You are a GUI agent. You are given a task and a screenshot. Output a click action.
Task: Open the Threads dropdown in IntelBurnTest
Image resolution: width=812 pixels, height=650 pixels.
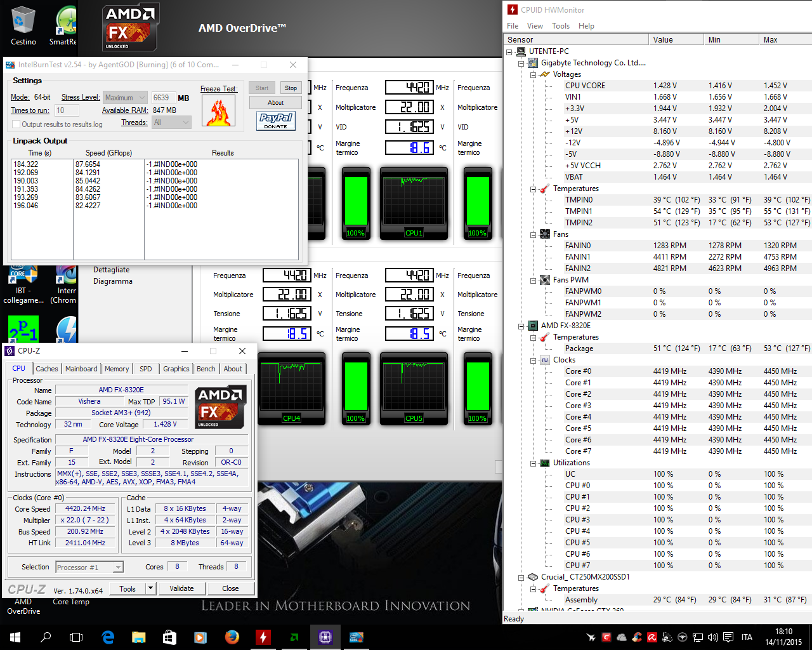[x=172, y=123]
